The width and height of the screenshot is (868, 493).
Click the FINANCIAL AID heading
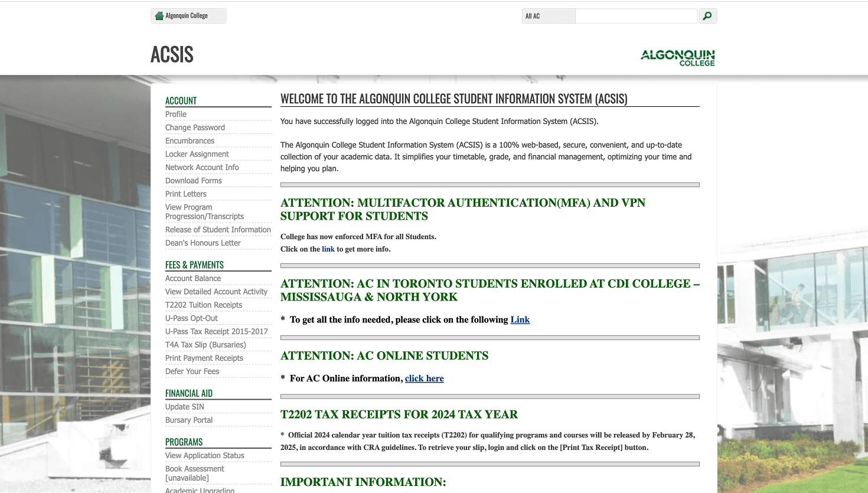[x=189, y=393]
